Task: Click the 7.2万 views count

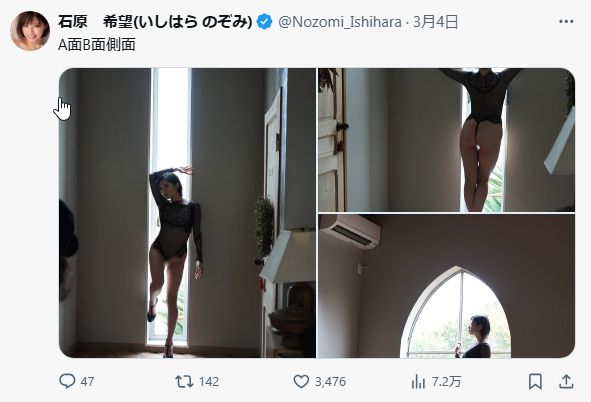Action: [x=446, y=382]
